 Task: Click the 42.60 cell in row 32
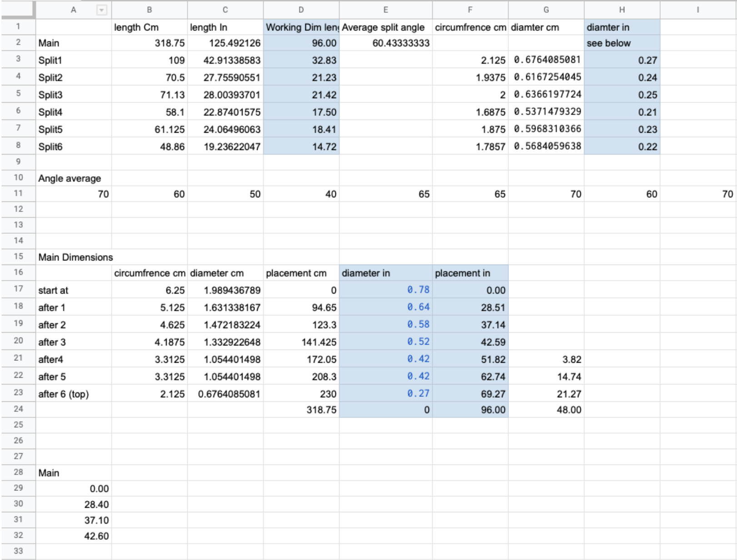74,536
